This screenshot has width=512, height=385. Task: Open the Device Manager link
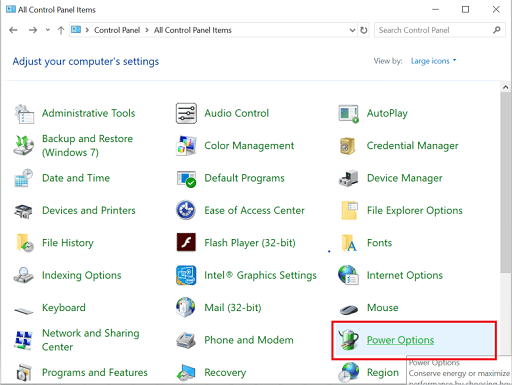click(405, 178)
